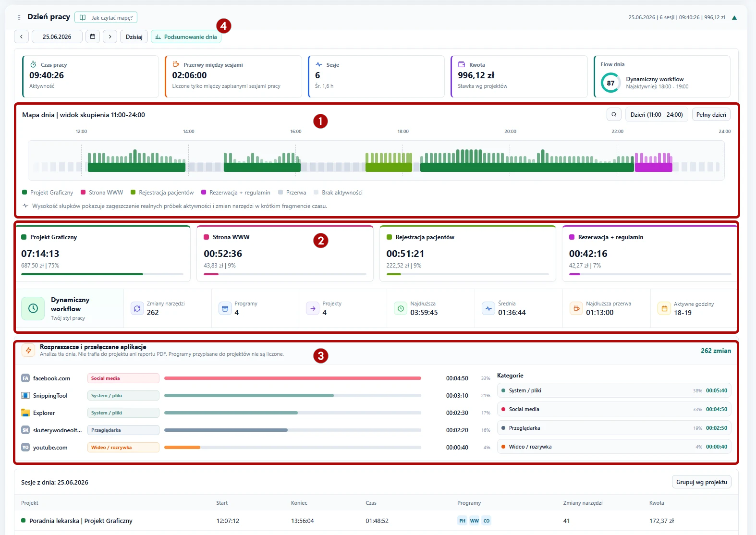This screenshot has height=535, width=756.
Task: Click the Rezerwacja + regulamin legend swatch
Action: pyautogui.click(x=204, y=193)
